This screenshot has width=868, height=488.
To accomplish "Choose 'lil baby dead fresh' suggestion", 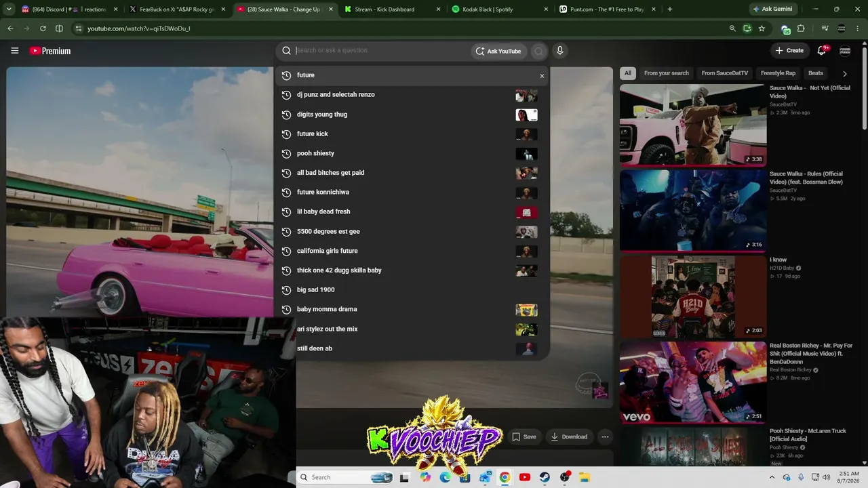I will (x=412, y=212).
